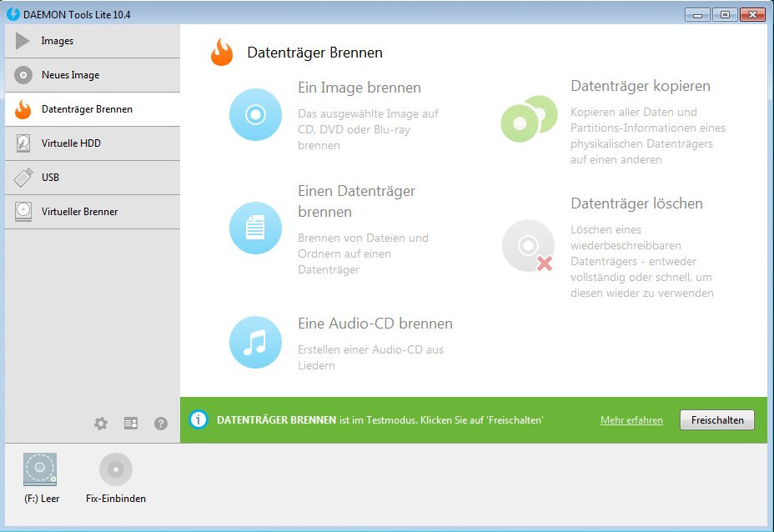The width and height of the screenshot is (774, 532).
Task: Go to the USB section
Action: click(x=93, y=177)
